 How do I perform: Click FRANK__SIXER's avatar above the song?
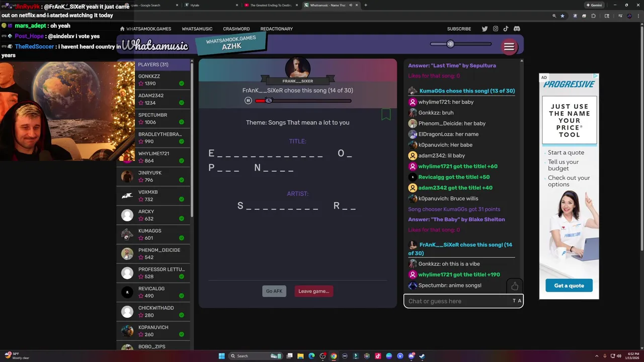(x=297, y=68)
